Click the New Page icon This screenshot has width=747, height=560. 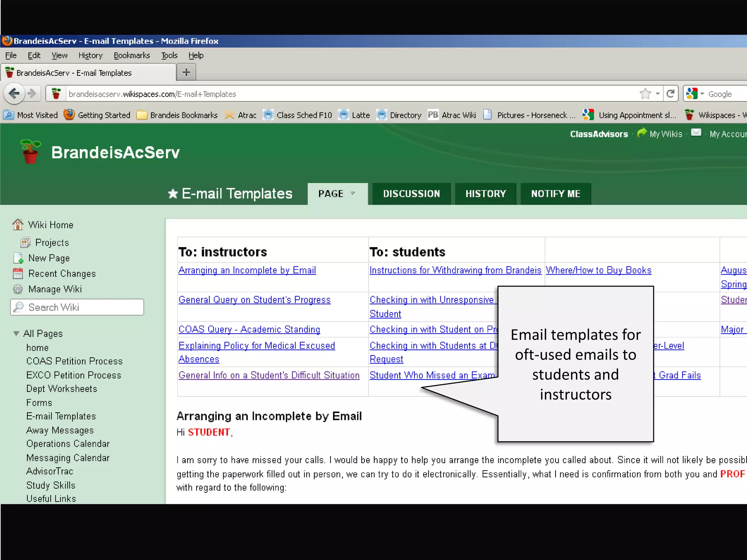click(18, 258)
